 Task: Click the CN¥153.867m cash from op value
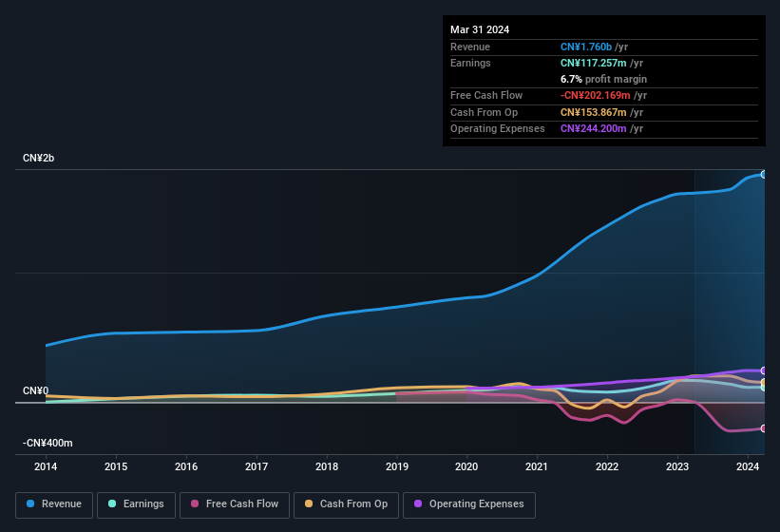point(594,112)
